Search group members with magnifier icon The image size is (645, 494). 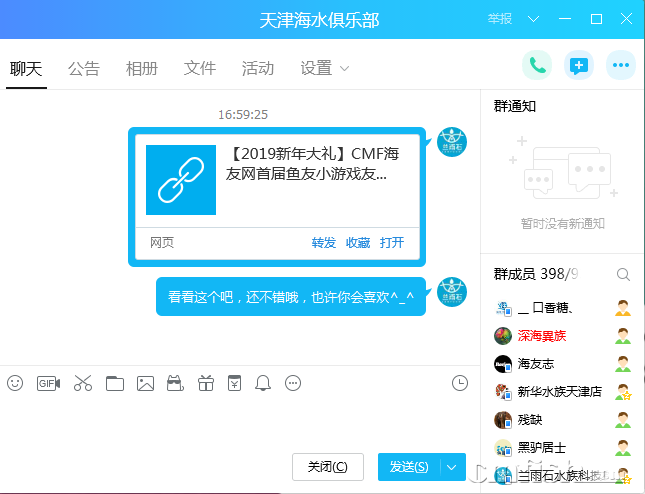623,274
